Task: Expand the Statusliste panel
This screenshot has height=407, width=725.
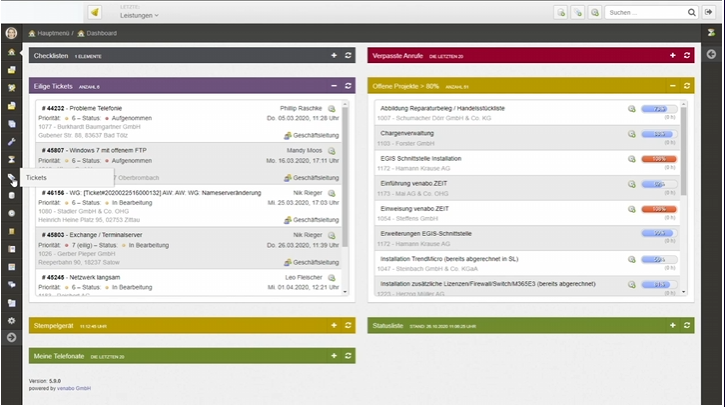Action: [x=673, y=326]
